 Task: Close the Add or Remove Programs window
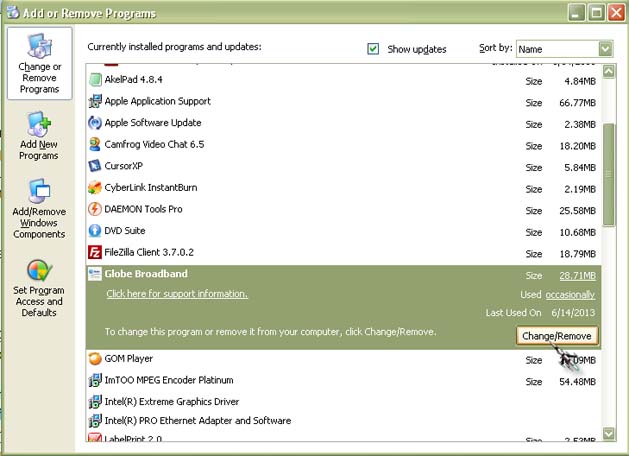[616, 13]
